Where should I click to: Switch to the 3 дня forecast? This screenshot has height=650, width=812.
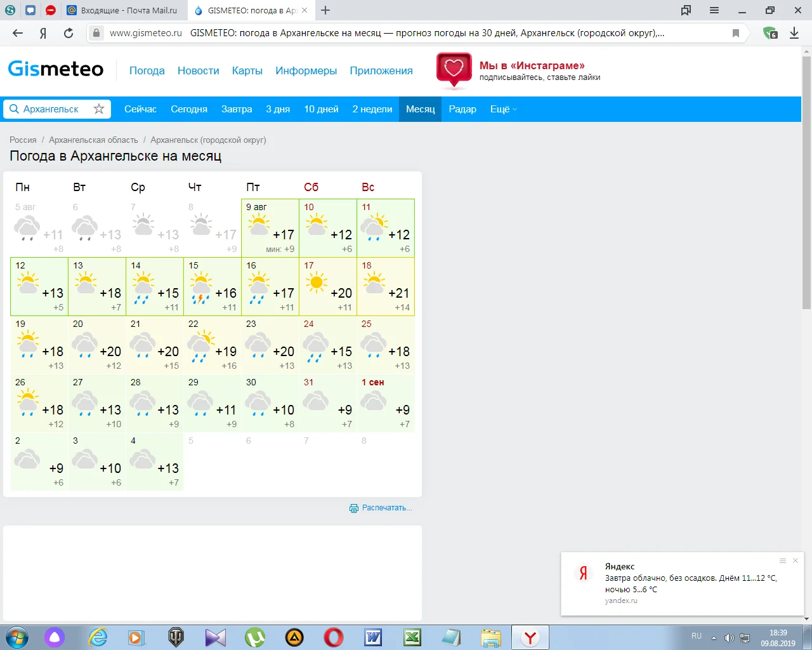pos(278,109)
